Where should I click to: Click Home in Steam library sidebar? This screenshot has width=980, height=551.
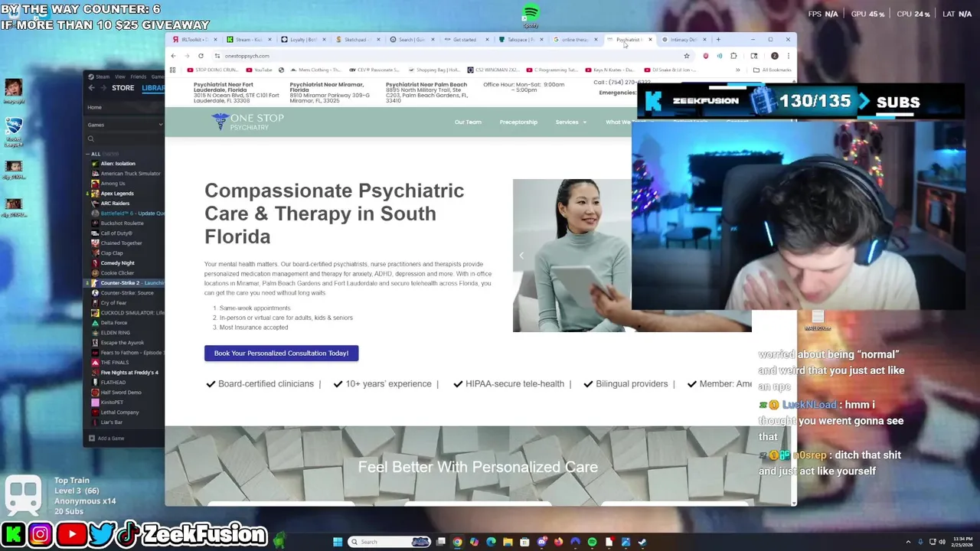coord(94,107)
